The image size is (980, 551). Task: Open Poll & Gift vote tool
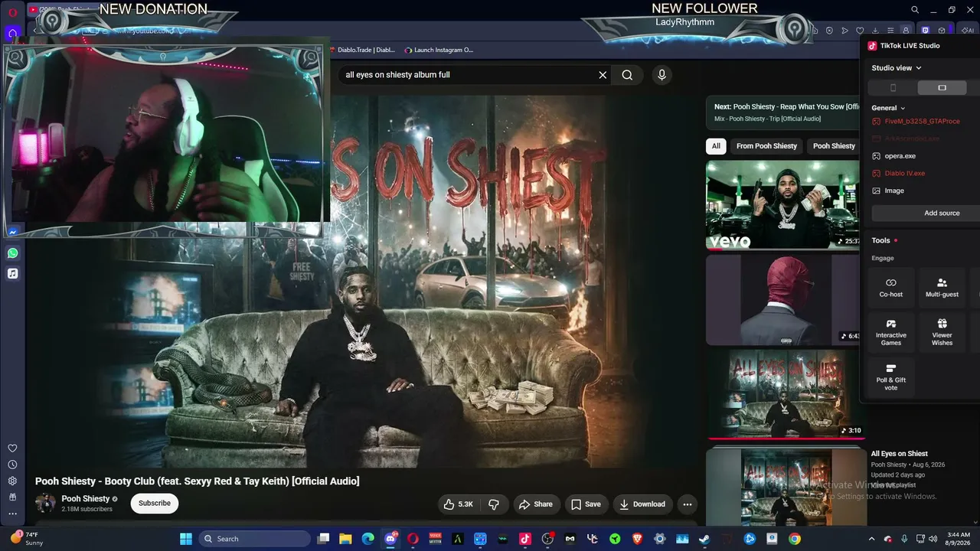[x=891, y=377]
